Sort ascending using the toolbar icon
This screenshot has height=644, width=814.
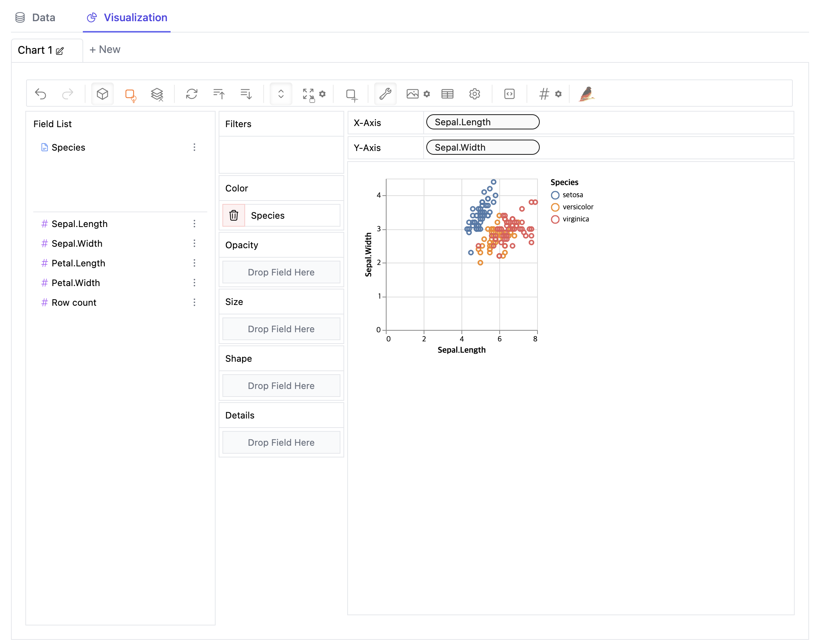click(x=219, y=94)
